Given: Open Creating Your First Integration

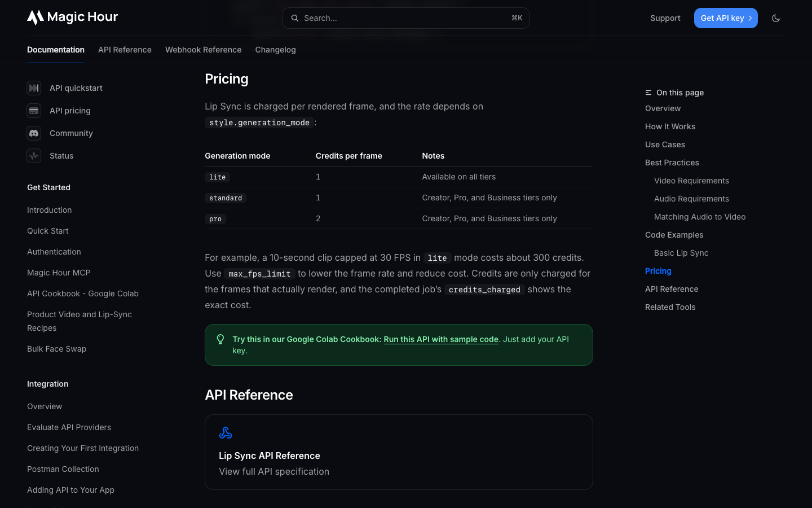Looking at the screenshot, I should tap(83, 448).
